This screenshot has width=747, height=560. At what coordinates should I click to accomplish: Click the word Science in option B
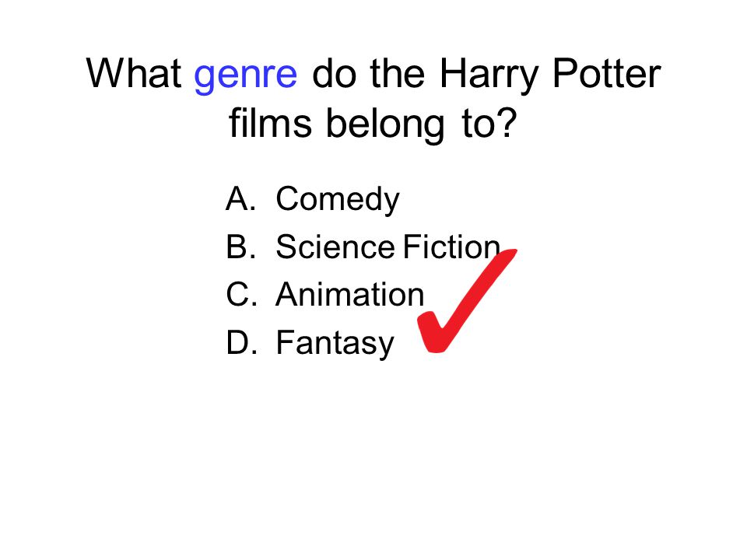click(335, 247)
